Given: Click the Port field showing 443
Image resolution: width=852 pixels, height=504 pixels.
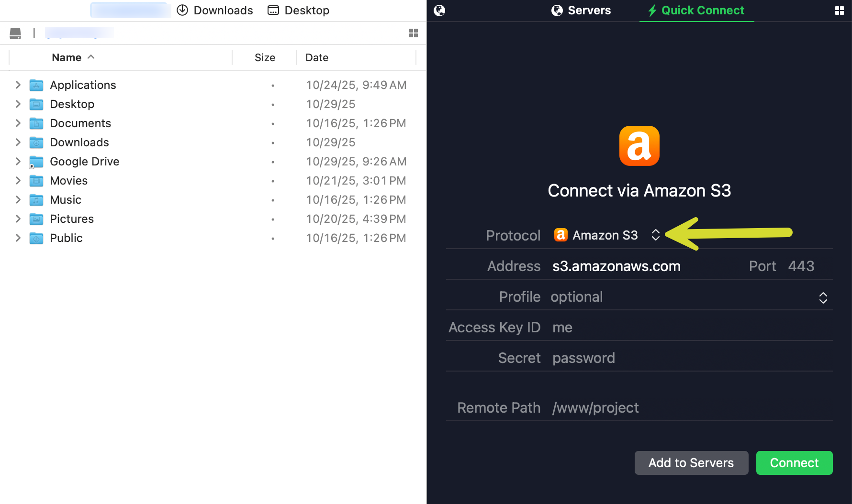Looking at the screenshot, I should 801,266.
